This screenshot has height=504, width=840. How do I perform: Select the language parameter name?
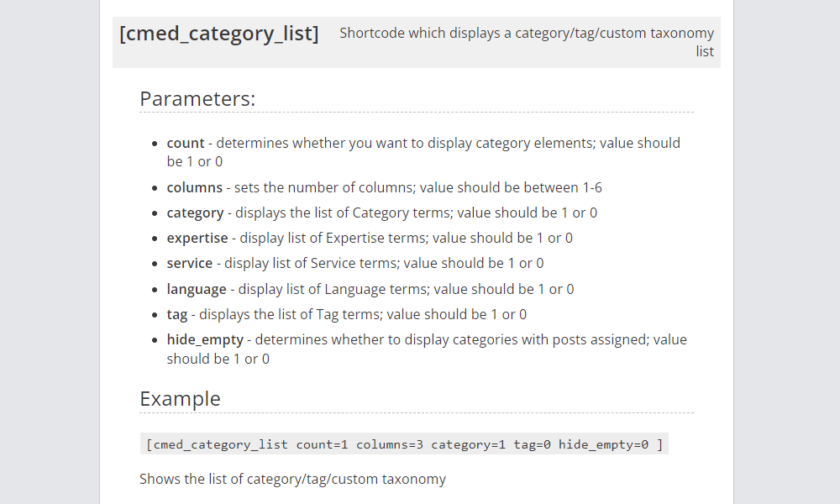197,289
